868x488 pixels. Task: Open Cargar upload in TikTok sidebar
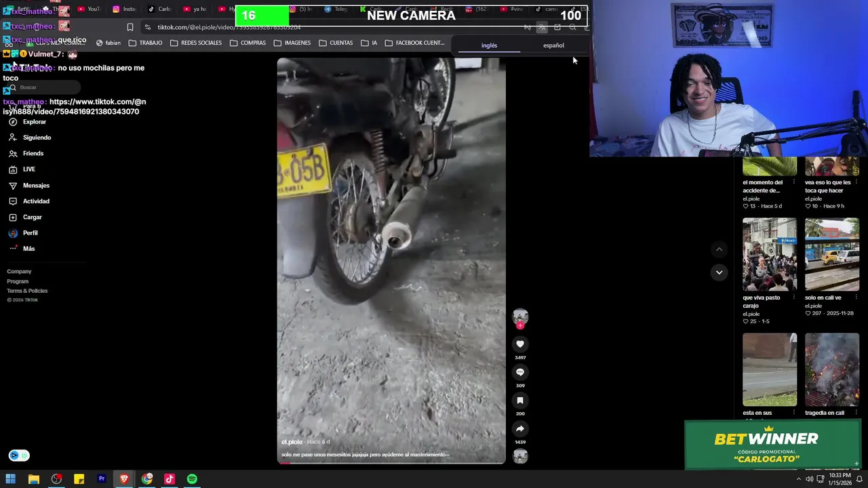coord(25,217)
